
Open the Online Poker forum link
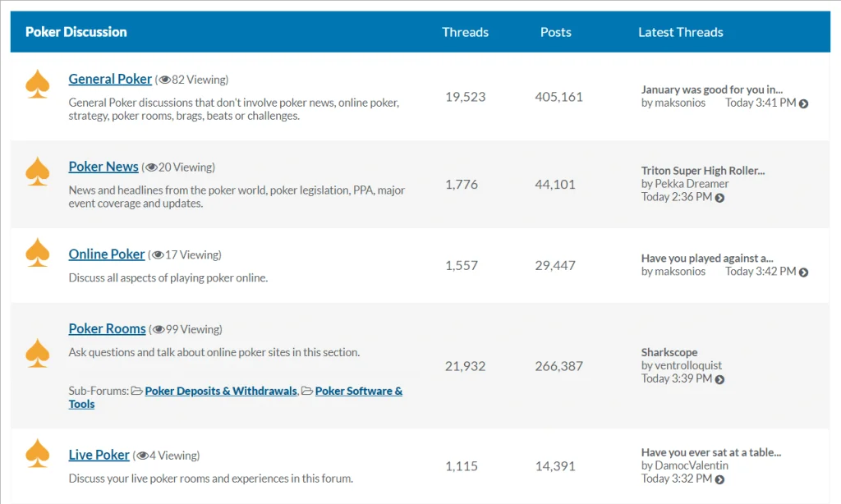pyautogui.click(x=107, y=254)
